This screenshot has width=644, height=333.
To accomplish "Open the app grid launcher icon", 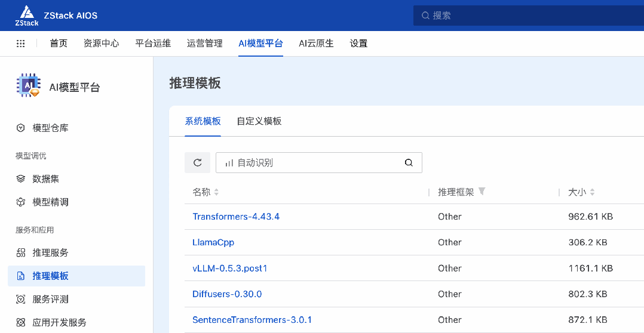I will click(x=20, y=44).
